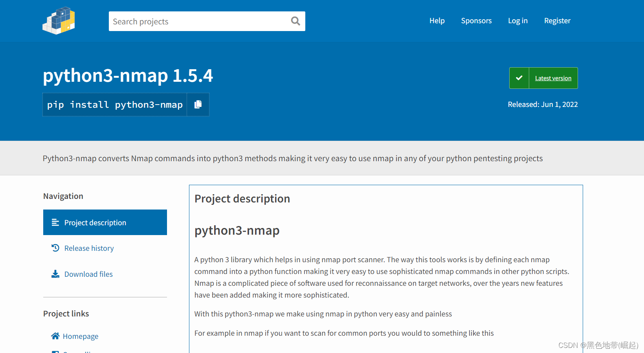Viewport: 644px width, 353px height.
Task: Click the Release history clock icon
Action: [x=55, y=248]
